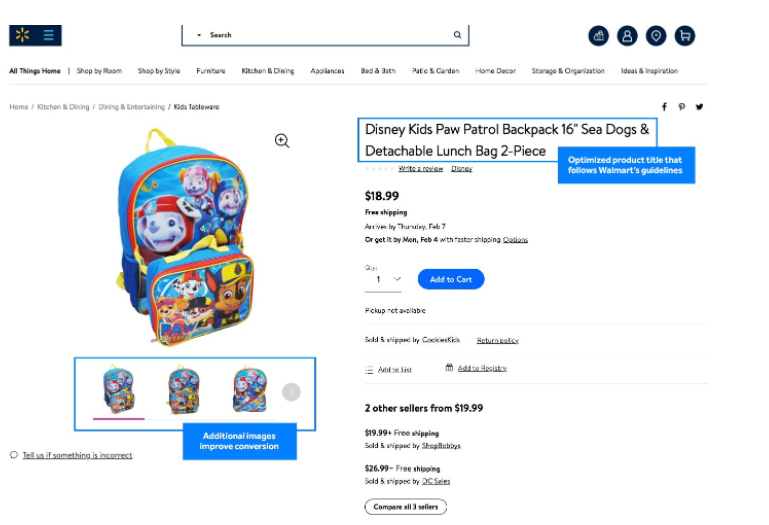Open the search category dropdown arrow

click(x=199, y=35)
